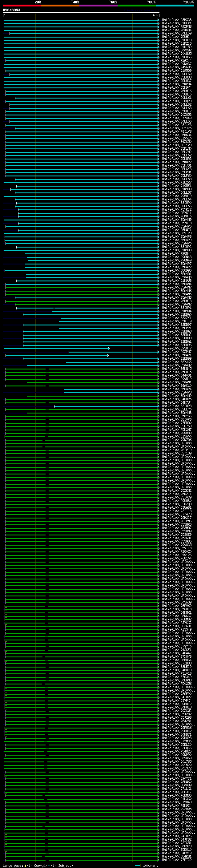Image resolution: width=197 pixels, height=868 pixels.
Task: Select hit label UniRef100_O77478
Action: [177, 514]
